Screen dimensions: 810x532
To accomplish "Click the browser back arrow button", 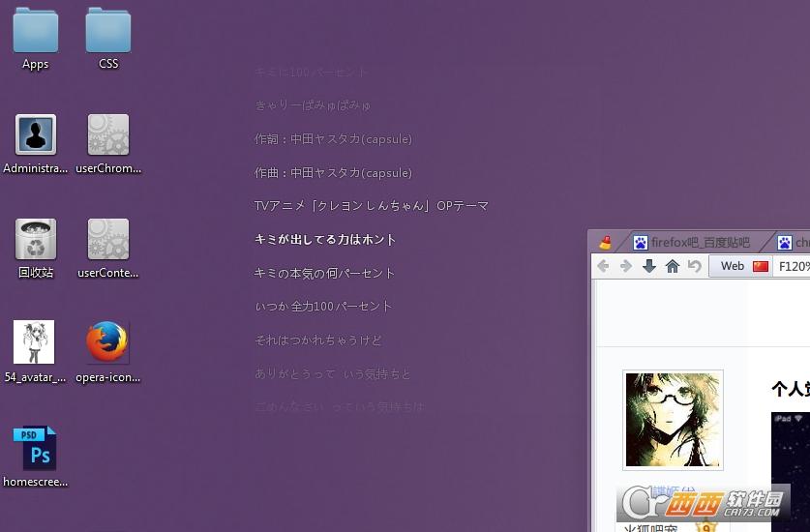I will (x=603, y=266).
